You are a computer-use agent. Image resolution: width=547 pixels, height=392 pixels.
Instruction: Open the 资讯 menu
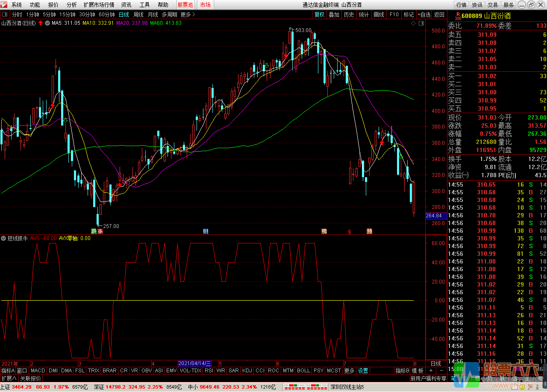tap(126, 5)
